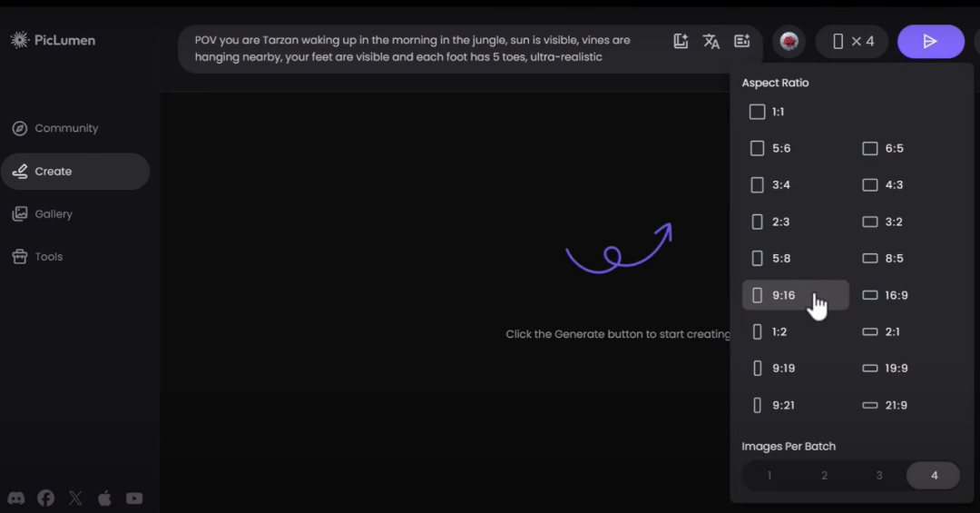Viewport: 980px width, 513px height.
Task: Toggle the aspect ratio and batch dropdown
Action: pyautogui.click(x=852, y=42)
